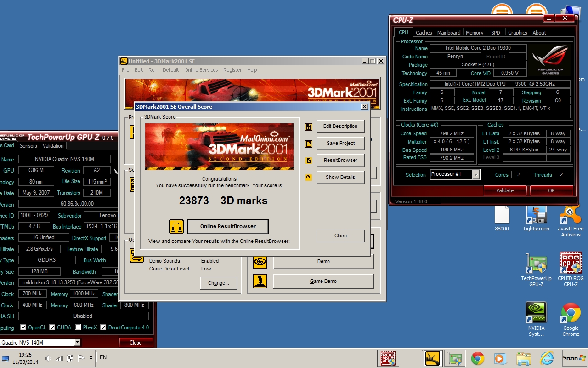Click the Online ResultBrowser button
The image size is (588, 368).
tap(228, 226)
